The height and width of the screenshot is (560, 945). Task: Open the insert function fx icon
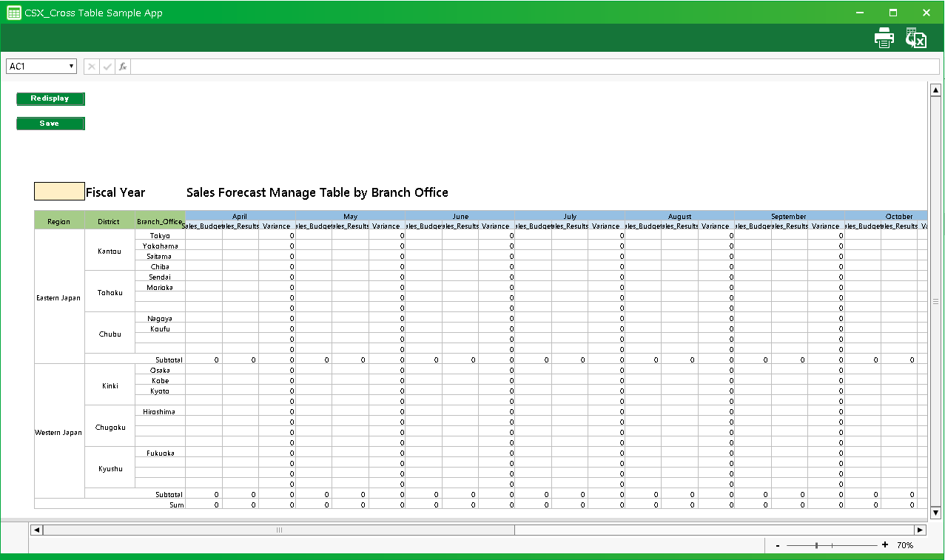(x=123, y=67)
